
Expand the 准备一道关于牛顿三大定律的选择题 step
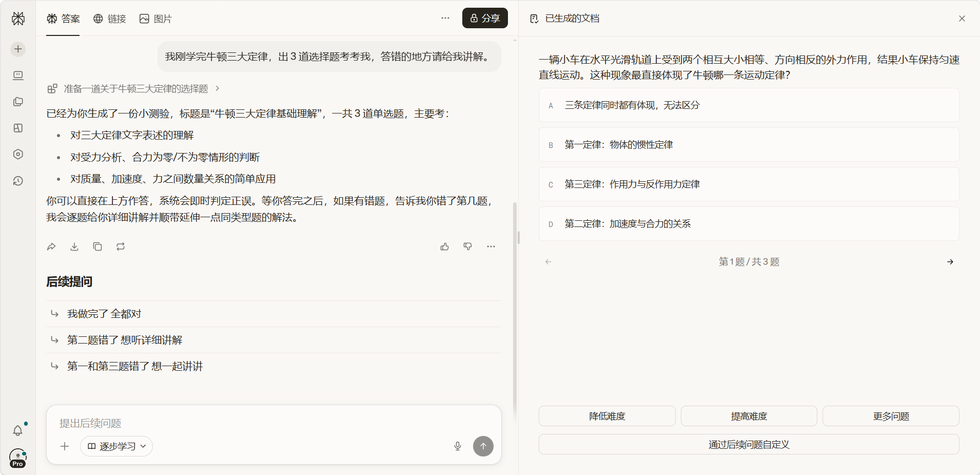pos(134,89)
